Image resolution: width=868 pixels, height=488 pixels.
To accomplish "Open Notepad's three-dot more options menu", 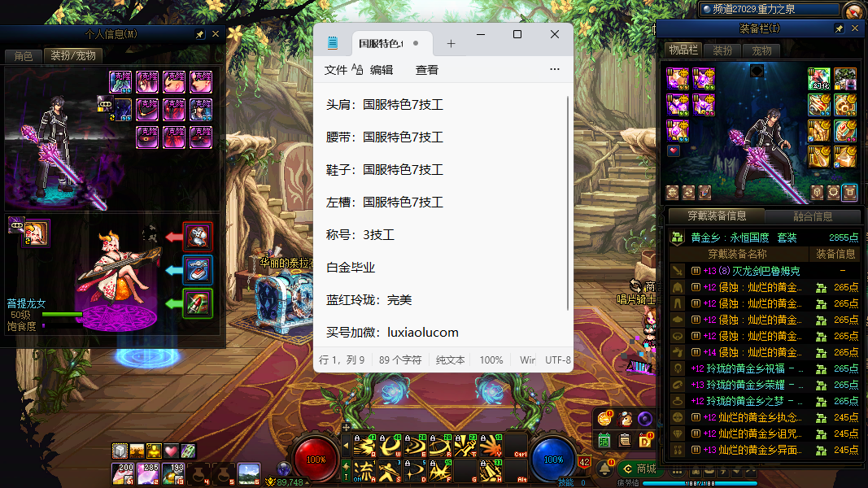I will [555, 70].
